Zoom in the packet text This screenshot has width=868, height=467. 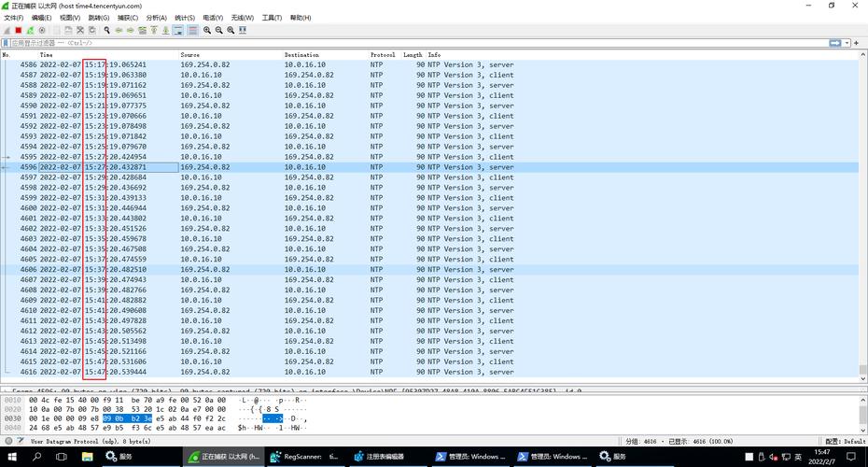tap(207, 31)
